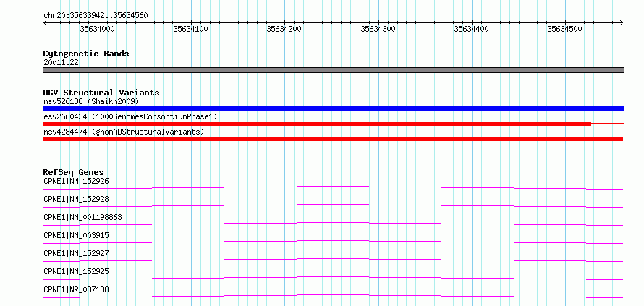Image resolution: width=644 pixels, height=306 pixels.
Task: Click ruler position label 35634500
Action: pyautogui.click(x=564, y=29)
